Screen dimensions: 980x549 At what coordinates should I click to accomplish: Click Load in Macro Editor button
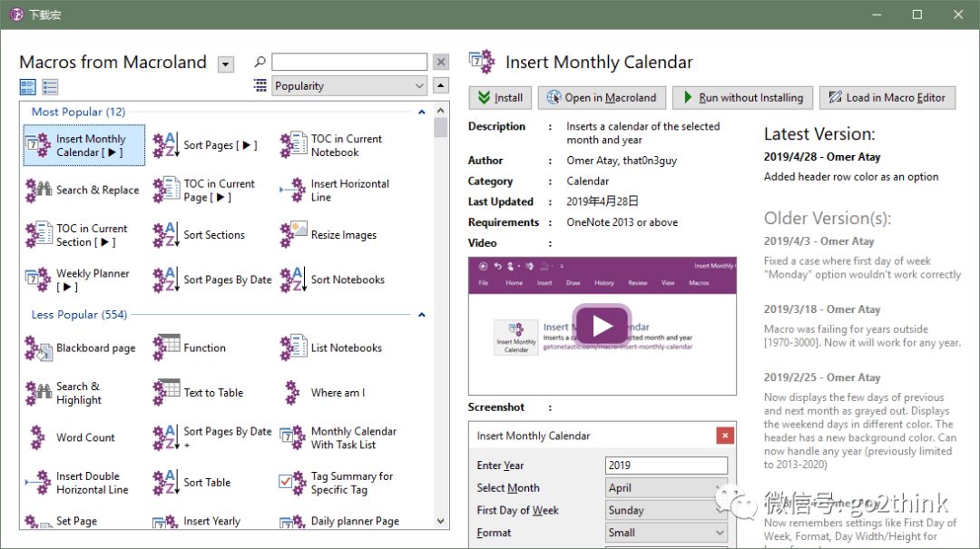pos(887,97)
